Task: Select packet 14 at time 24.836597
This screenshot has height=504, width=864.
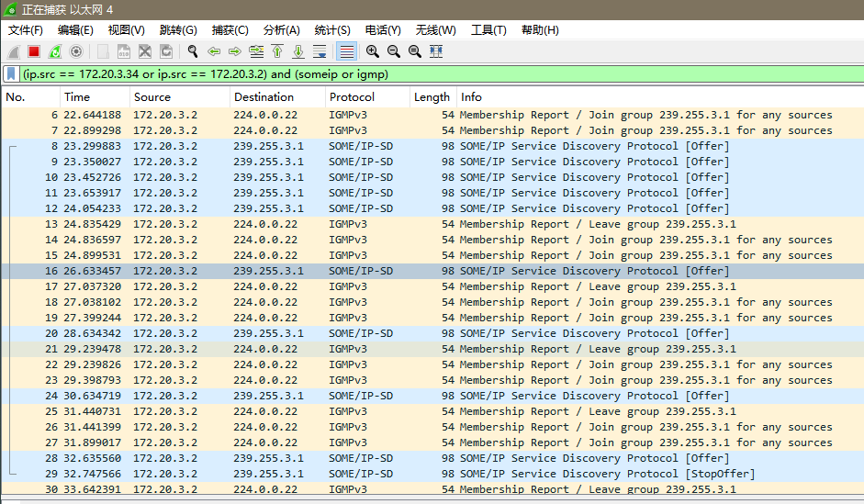Action: pyautogui.click(x=432, y=240)
